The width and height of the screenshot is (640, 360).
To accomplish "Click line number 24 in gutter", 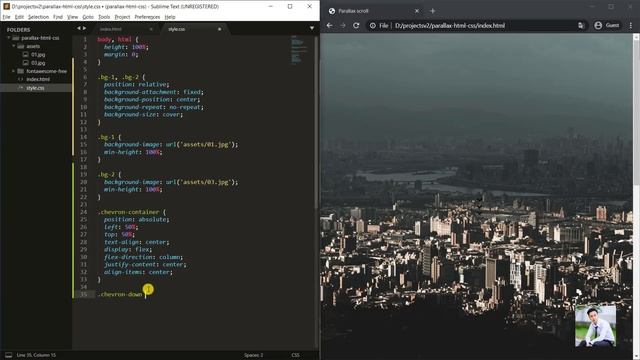I will pos(84,212).
